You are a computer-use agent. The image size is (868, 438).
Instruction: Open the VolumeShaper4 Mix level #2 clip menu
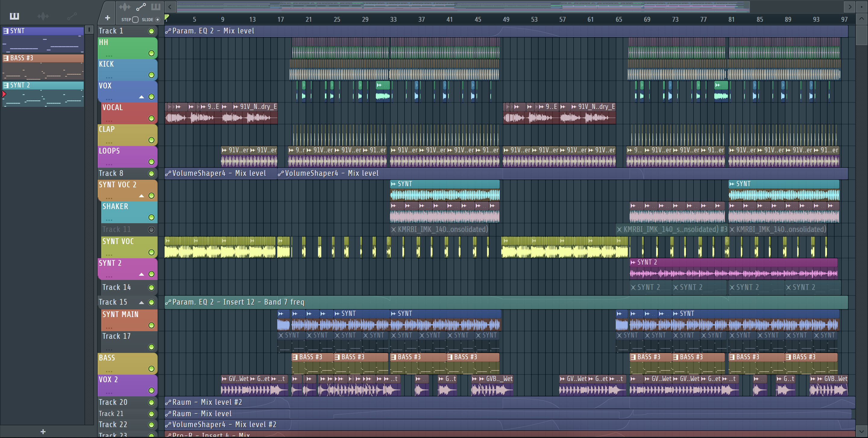(x=168, y=424)
